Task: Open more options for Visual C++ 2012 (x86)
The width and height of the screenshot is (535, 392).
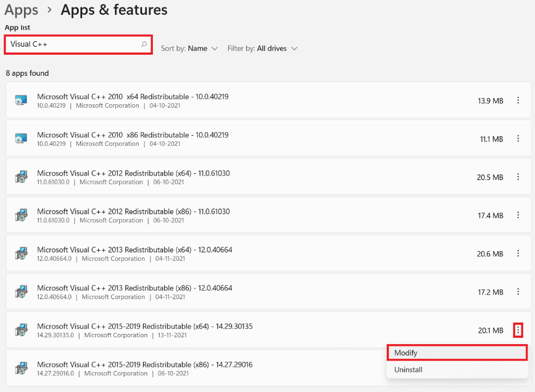Action: tap(518, 215)
